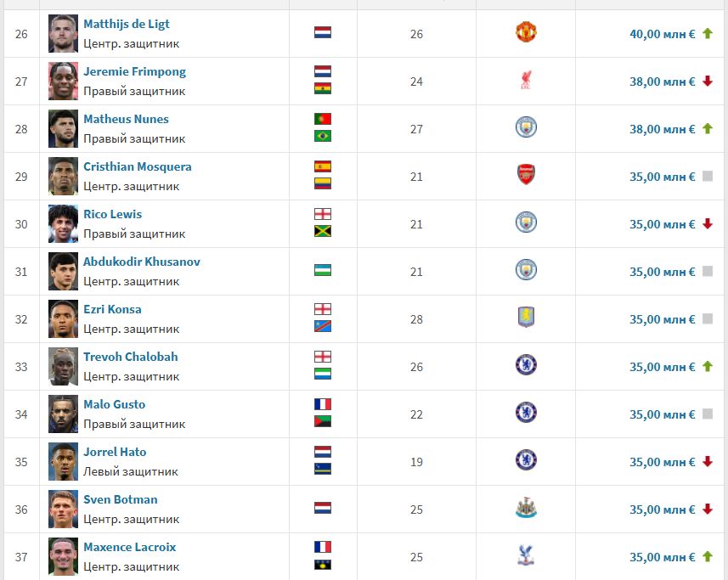Screen dimensions: 728x580
Task: Click Sven Botman portrait thumbnail
Action: click(63, 509)
